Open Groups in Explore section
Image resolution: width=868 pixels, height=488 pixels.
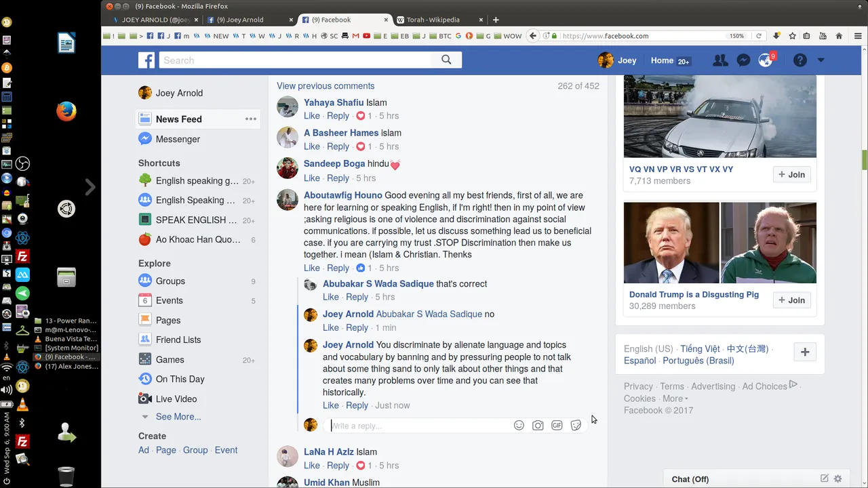point(170,281)
